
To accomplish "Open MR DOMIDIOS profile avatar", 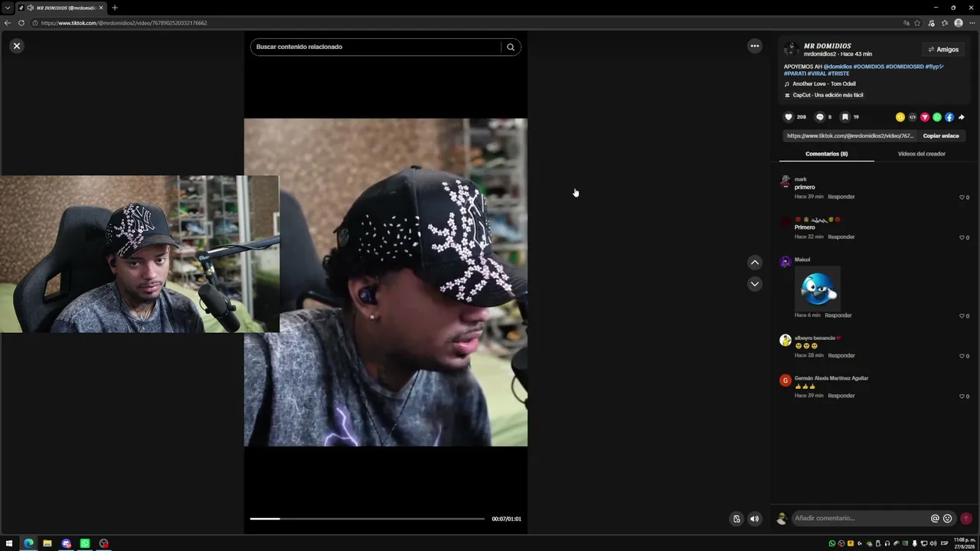I will [x=792, y=50].
